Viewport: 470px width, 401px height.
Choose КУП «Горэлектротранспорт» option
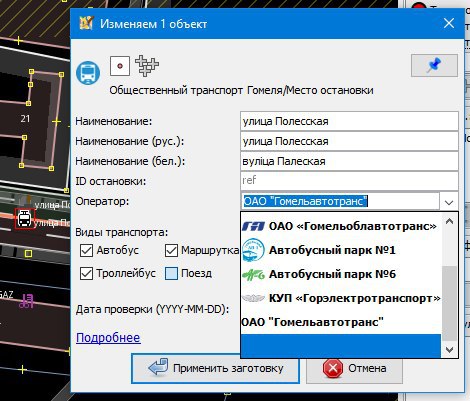[x=341, y=298]
